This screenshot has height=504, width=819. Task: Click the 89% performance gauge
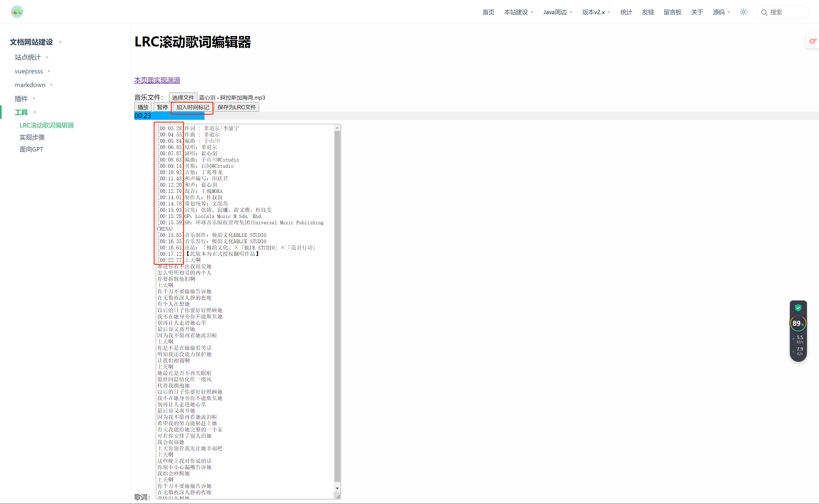(798, 323)
